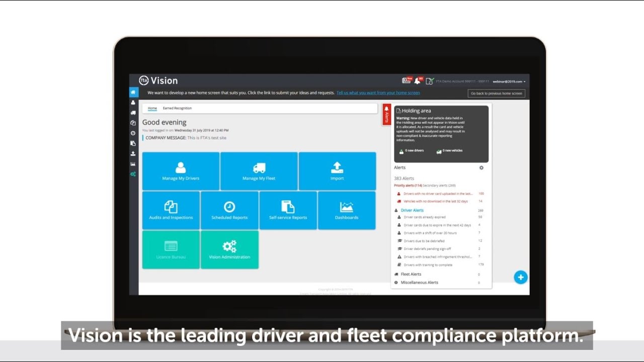Select the Secondary alerts (269) filter
The height and width of the screenshot is (362, 644).
[x=439, y=186]
